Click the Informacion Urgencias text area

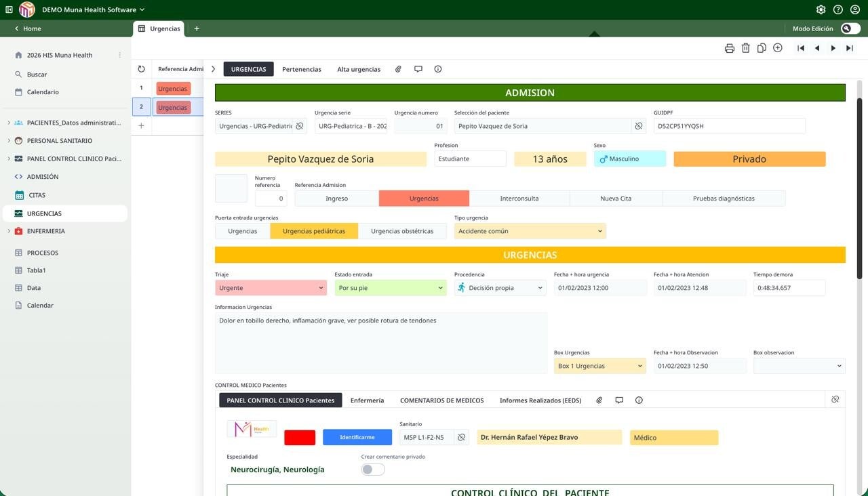click(381, 343)
